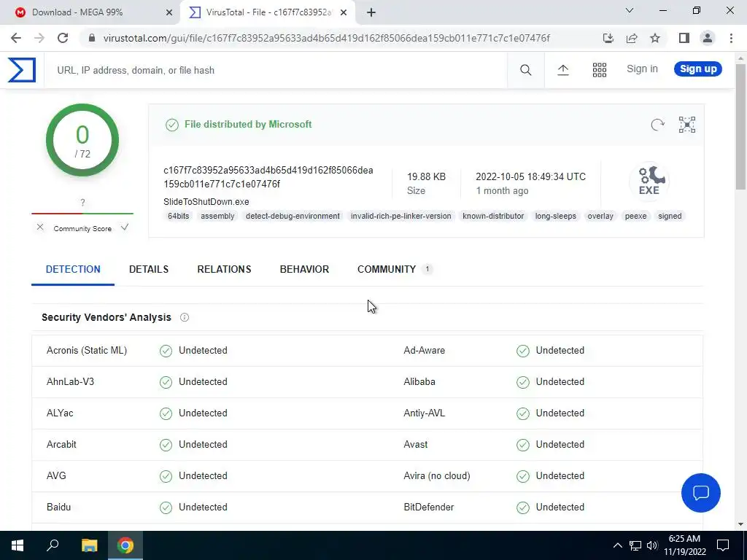Click the file hash text c167f7c8...
This screenshot has height=560, width=747.
point(268,177)
